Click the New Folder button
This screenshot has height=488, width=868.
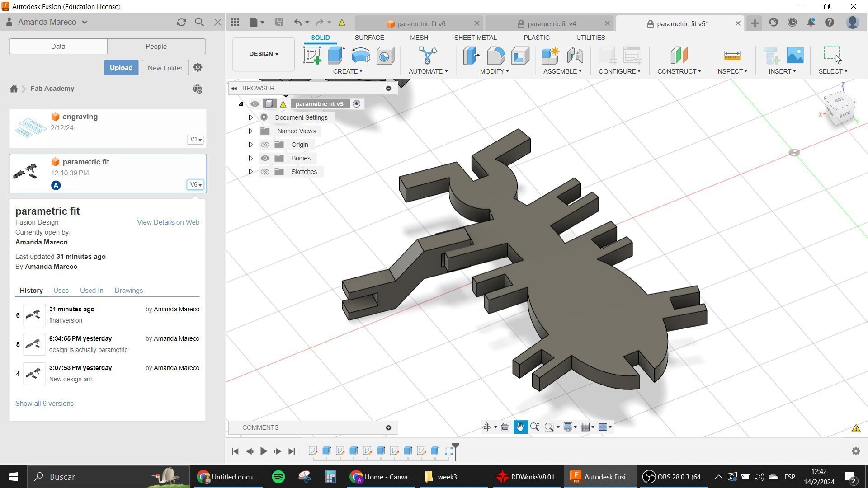coord(165,68)
